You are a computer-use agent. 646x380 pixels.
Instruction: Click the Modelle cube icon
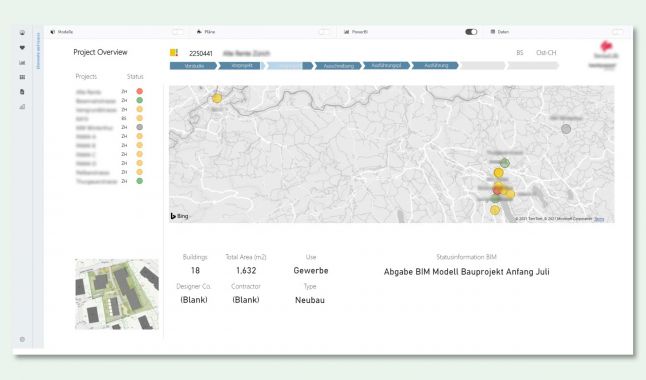pyautogui.click(x=52, y=32)
